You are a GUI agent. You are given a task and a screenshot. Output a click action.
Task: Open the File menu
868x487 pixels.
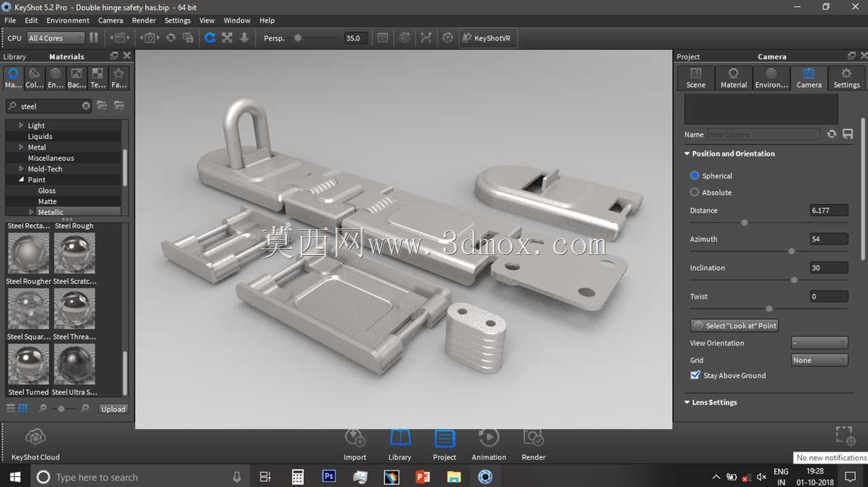(x=10, y=20)
